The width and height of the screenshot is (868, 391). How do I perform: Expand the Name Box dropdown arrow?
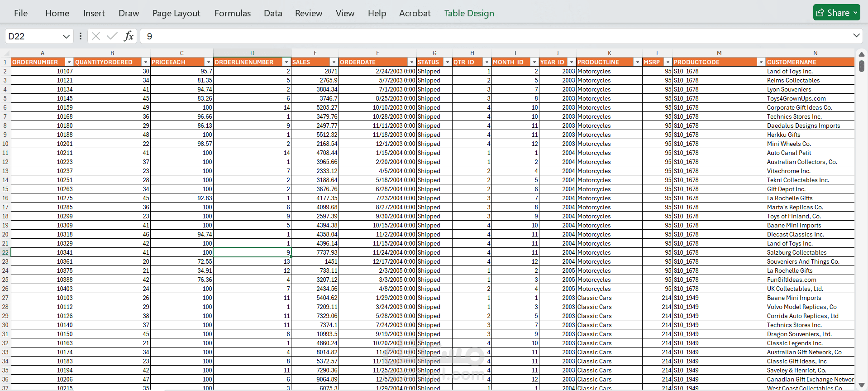pyautogui.click(x=67, y=36)
